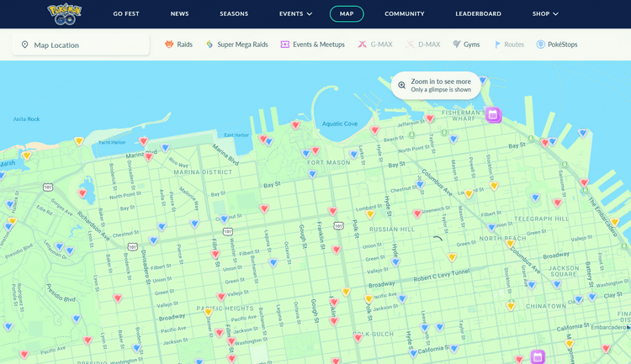Toggle the Super Mega Raids filter
The image size is (631, 364).
click(236, 45)
